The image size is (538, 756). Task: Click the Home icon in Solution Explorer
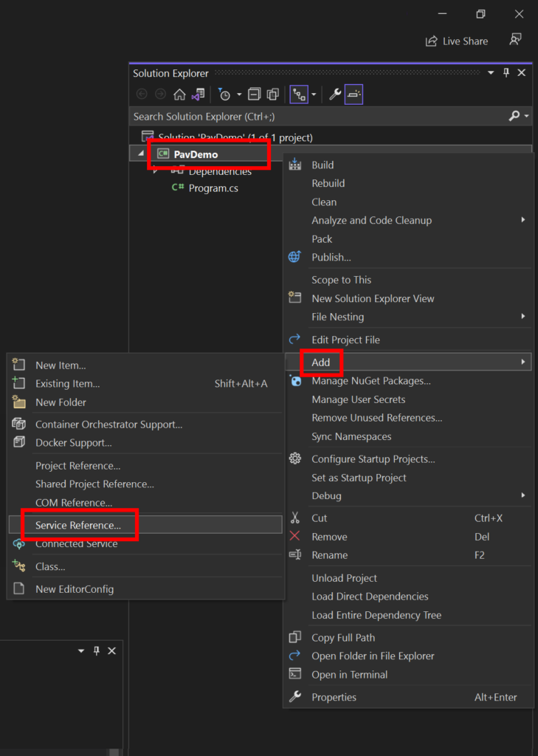[x=179, y=94]
